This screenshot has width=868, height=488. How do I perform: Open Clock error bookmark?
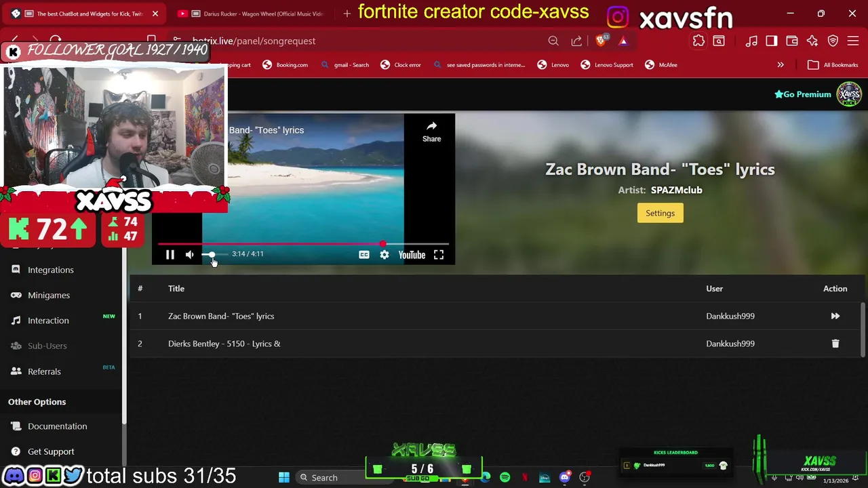point(401,65)
